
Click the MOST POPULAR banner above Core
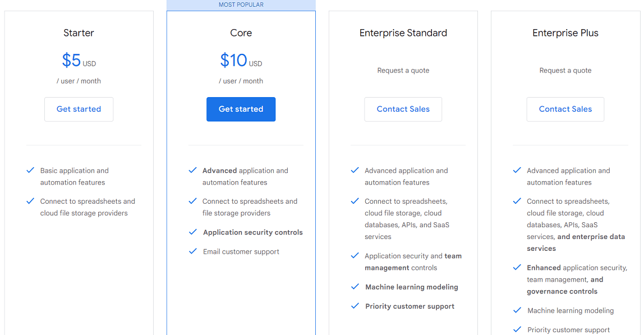click(x=241, y=4)
